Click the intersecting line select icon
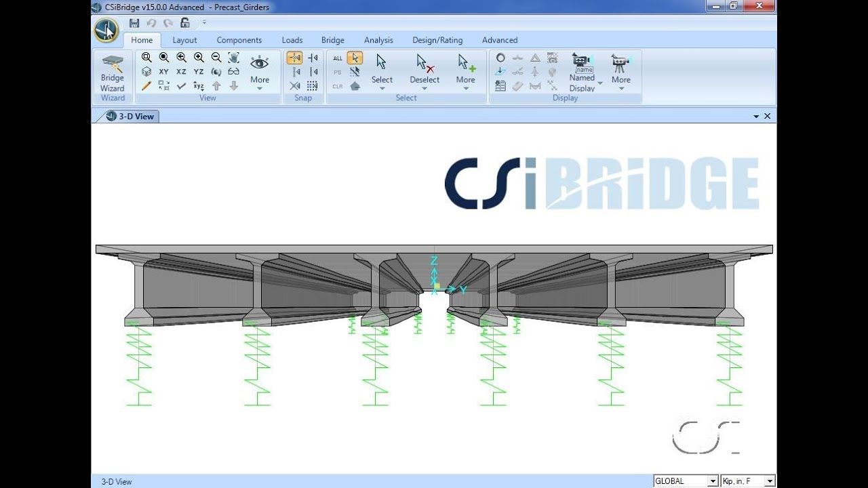Screen dimensions: 868x488 (x=355, y=72)
